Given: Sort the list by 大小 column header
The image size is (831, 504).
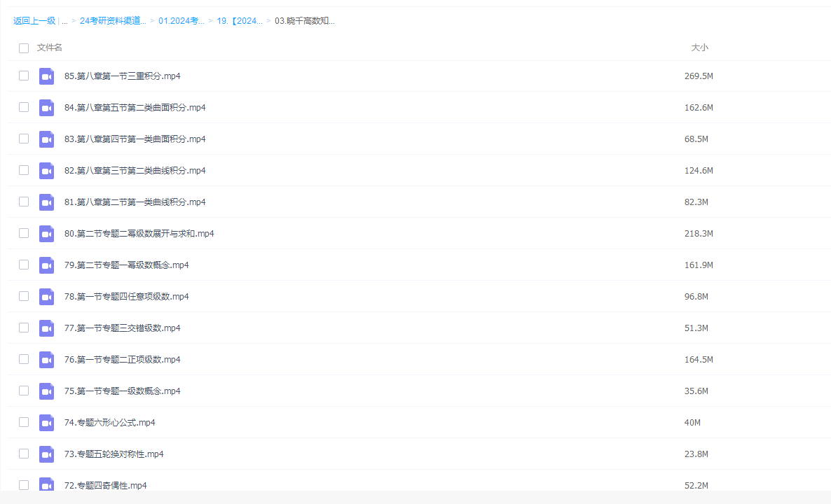Looking at the screenshot, I should (699, 48).
